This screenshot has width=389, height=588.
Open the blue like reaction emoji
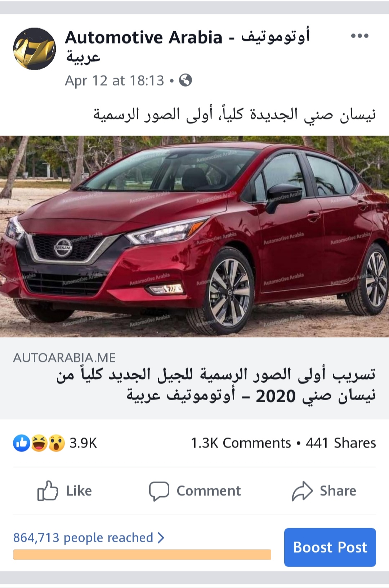click(22, 443)
